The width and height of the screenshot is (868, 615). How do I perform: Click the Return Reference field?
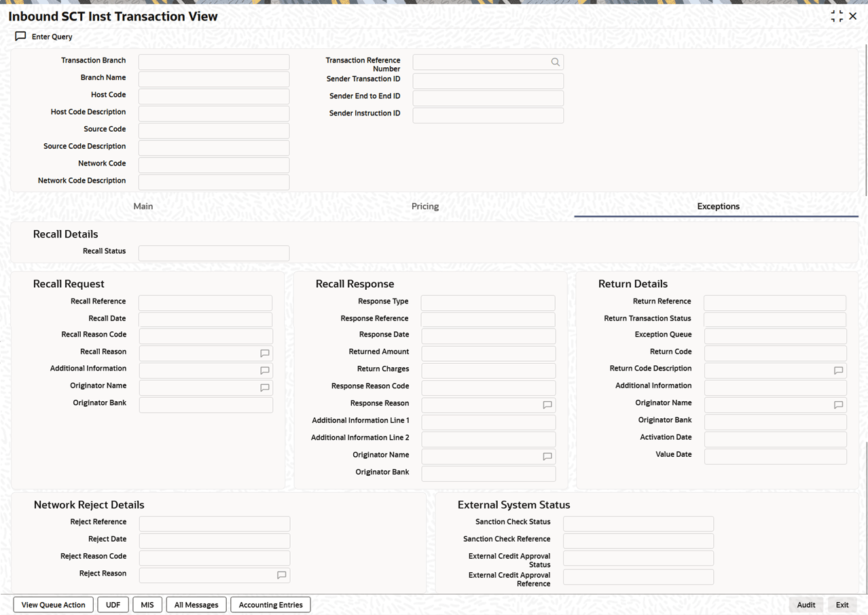775,303
